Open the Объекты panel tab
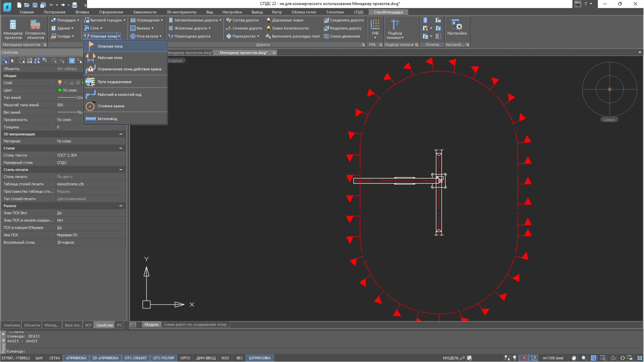Viewport: 644px width, 362px height. 32,325
